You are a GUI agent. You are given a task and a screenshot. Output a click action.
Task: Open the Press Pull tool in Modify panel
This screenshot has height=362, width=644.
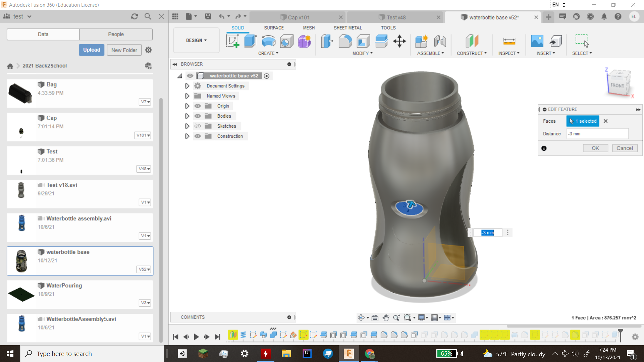point(327,41)
